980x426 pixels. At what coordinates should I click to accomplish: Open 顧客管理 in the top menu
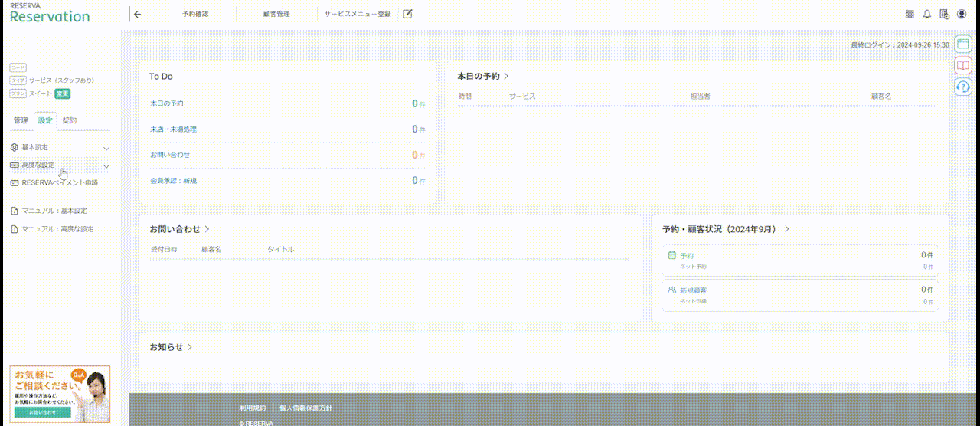tap(276, 14)
